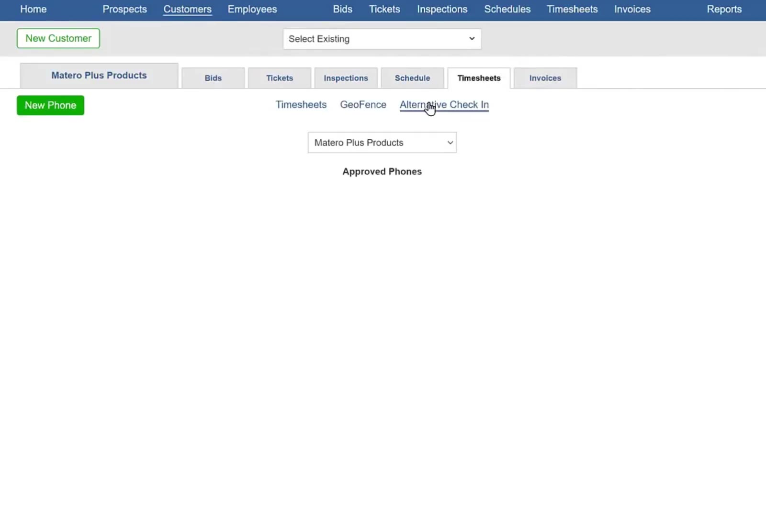Expand the Select Existing customer dropdown

(382, 39)
